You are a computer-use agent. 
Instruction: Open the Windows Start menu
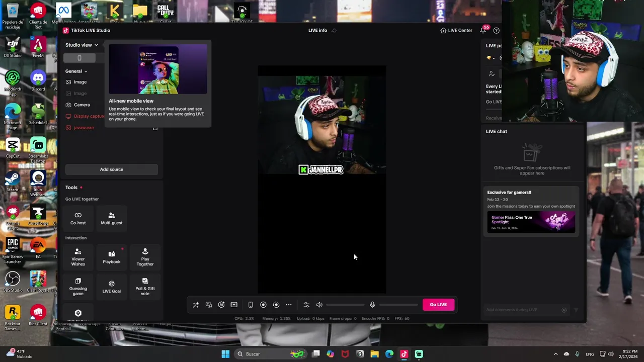(225, 354)
